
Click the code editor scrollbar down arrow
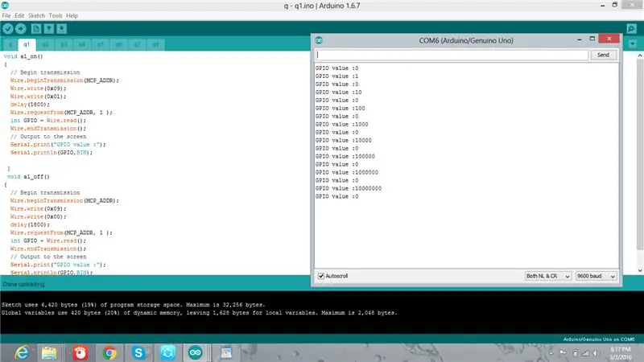pos(640,270)
